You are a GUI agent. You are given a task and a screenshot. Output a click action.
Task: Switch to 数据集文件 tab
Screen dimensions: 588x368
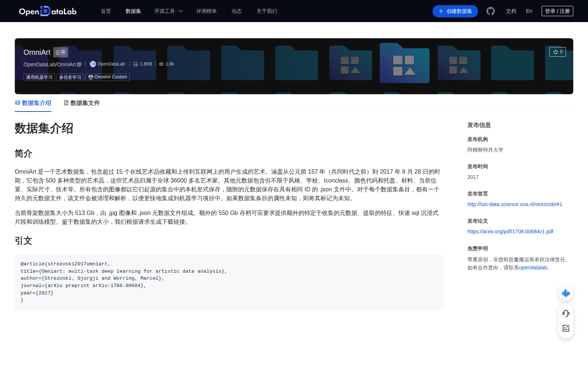coord(82,103)
